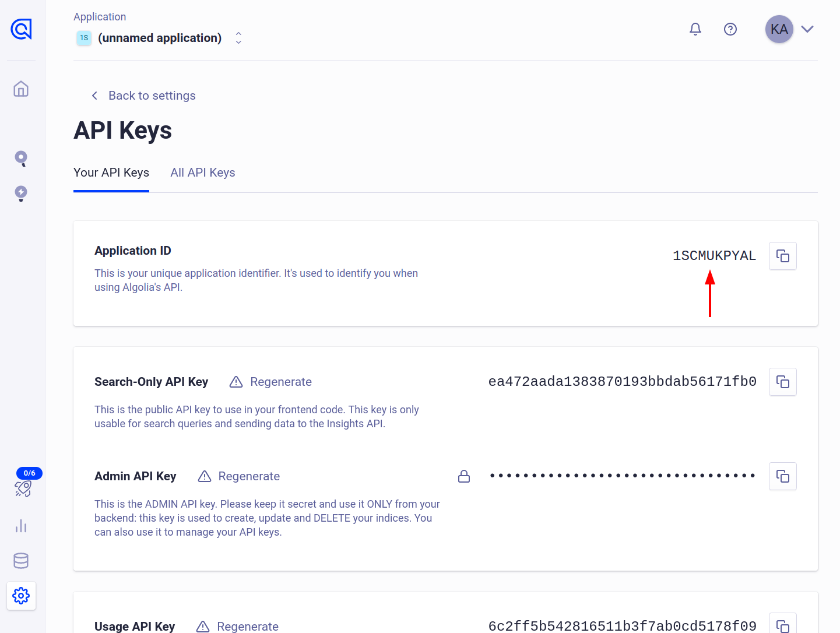
Task: Open the Analytics bar chart icon
Action: click(x=21, y=526)
